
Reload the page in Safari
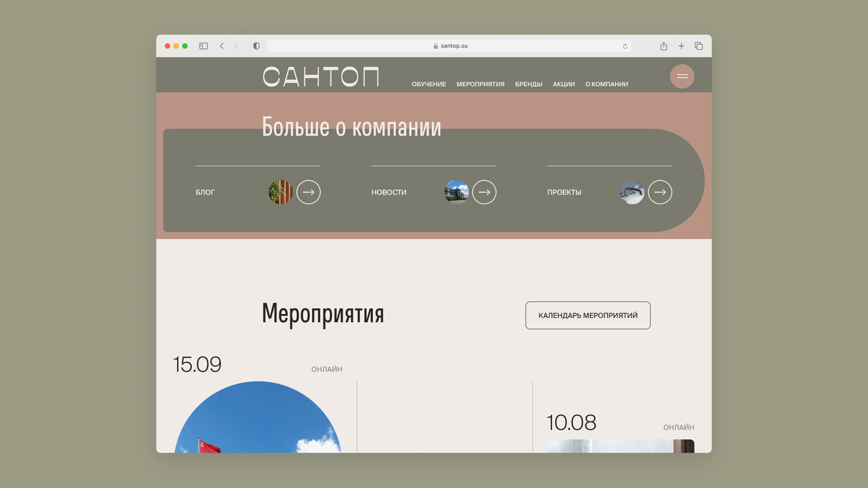pyautogui.click(x=625, y=46)
